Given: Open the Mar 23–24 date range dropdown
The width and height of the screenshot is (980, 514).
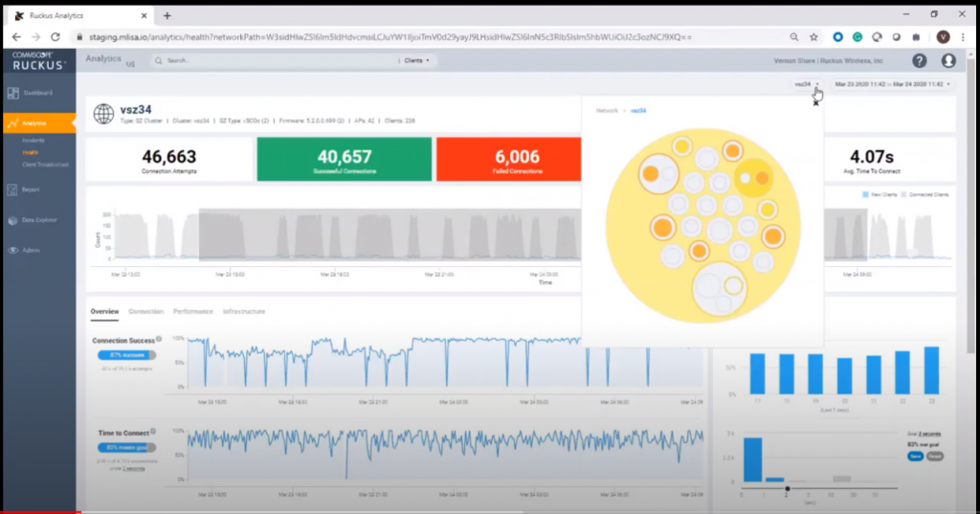Looking at the screenshot, I should pyautogui.click(x=892, y=84).
